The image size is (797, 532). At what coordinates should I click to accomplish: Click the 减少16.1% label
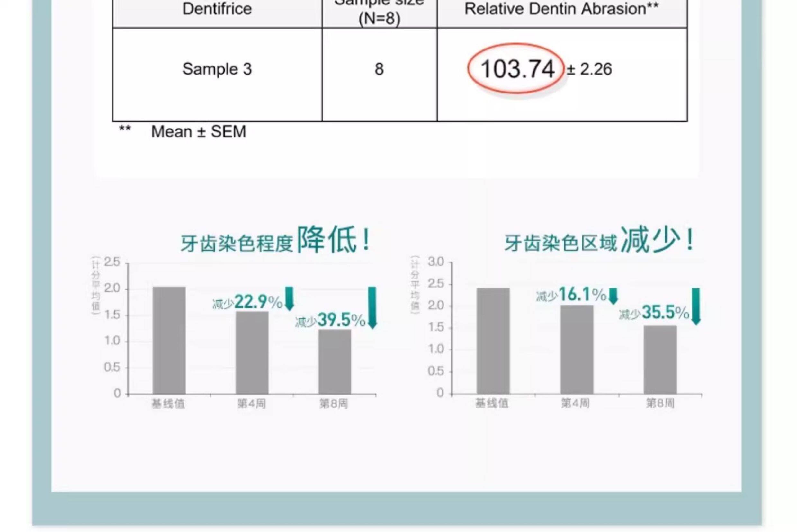click(x=571, y=295)
